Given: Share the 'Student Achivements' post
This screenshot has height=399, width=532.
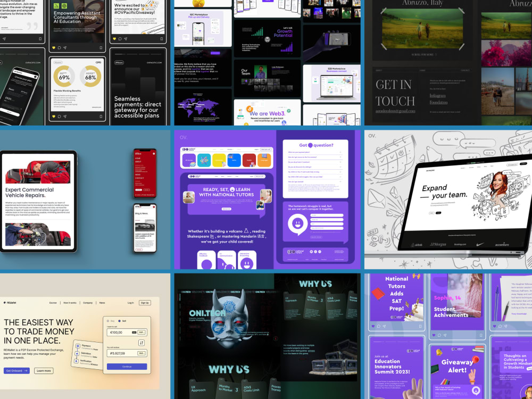Looking at the screenshot, I should [x=445, y=335].
